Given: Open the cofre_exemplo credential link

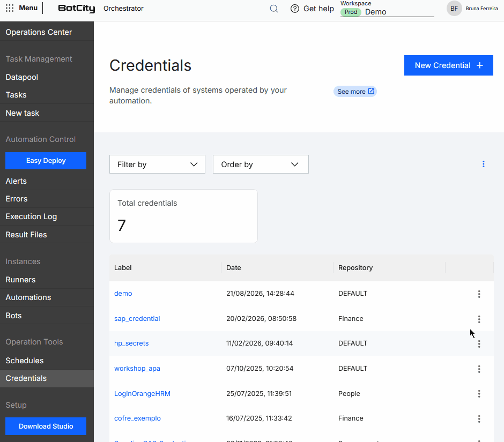Looking at the screenshot, I should pos(138,418).
